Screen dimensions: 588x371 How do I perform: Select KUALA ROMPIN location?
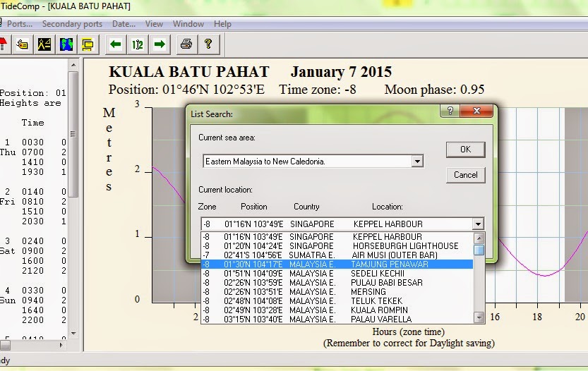click(x=337, y=310)
